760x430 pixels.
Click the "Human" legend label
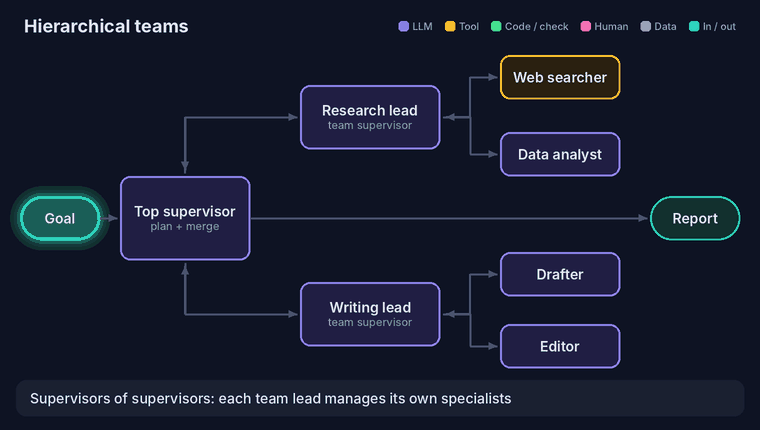(611, 26)
